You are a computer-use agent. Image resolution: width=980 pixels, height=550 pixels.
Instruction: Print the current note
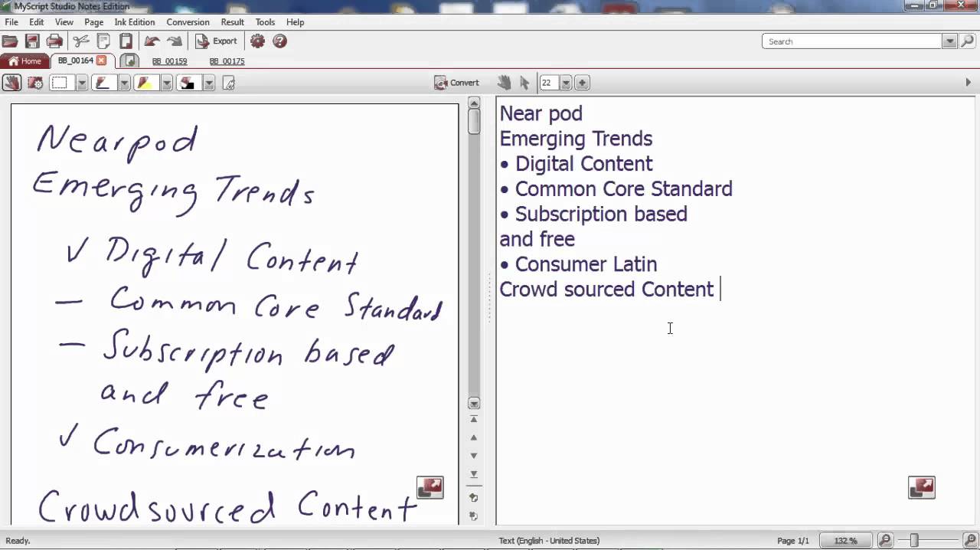(54, 41)
